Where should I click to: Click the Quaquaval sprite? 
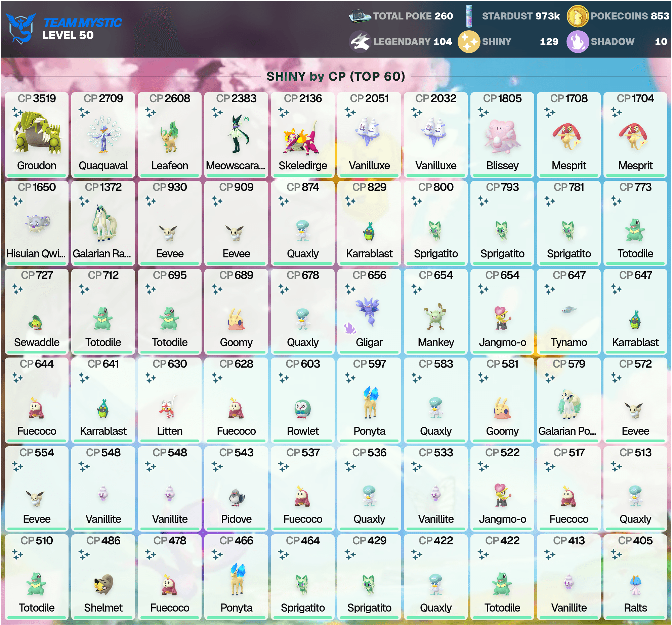click(103, 134)
